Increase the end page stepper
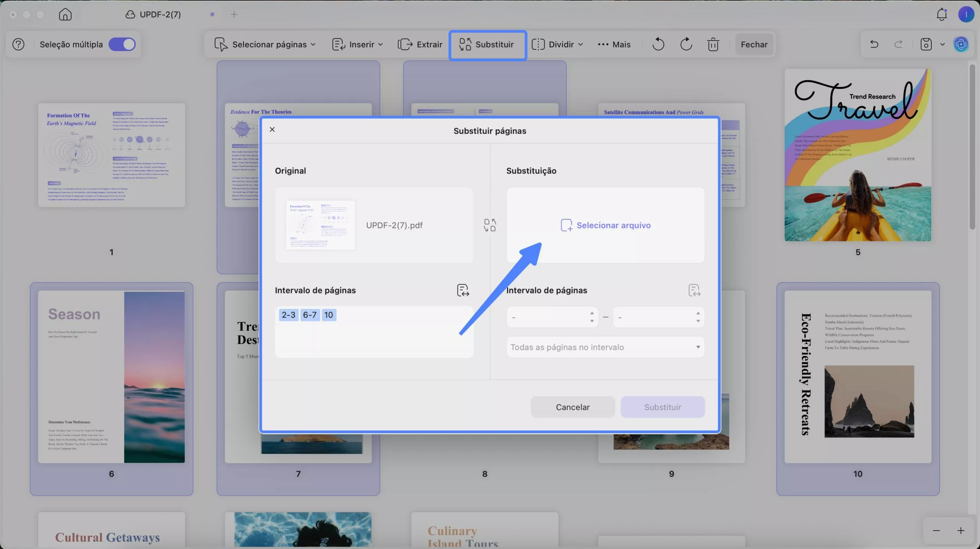Viewport: 980px width, 549px height. click(x=698, y=313)
